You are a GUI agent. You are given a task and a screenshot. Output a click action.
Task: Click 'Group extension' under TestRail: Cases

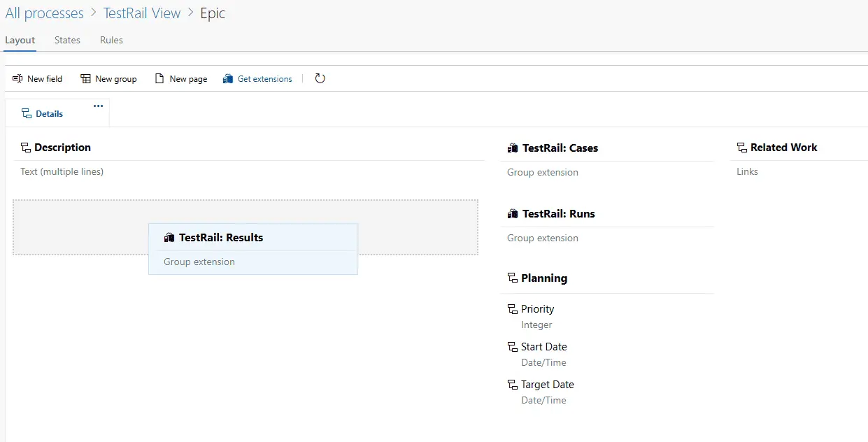pos(543,172)
